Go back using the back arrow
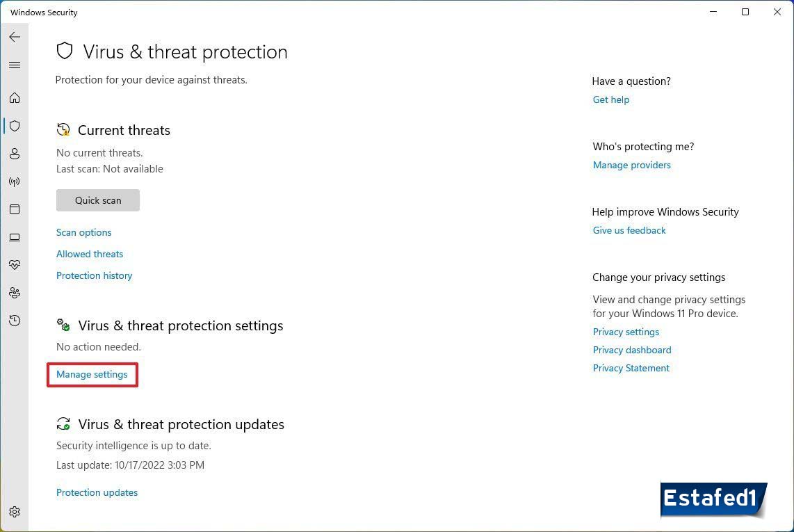 (x=15, y=37)
